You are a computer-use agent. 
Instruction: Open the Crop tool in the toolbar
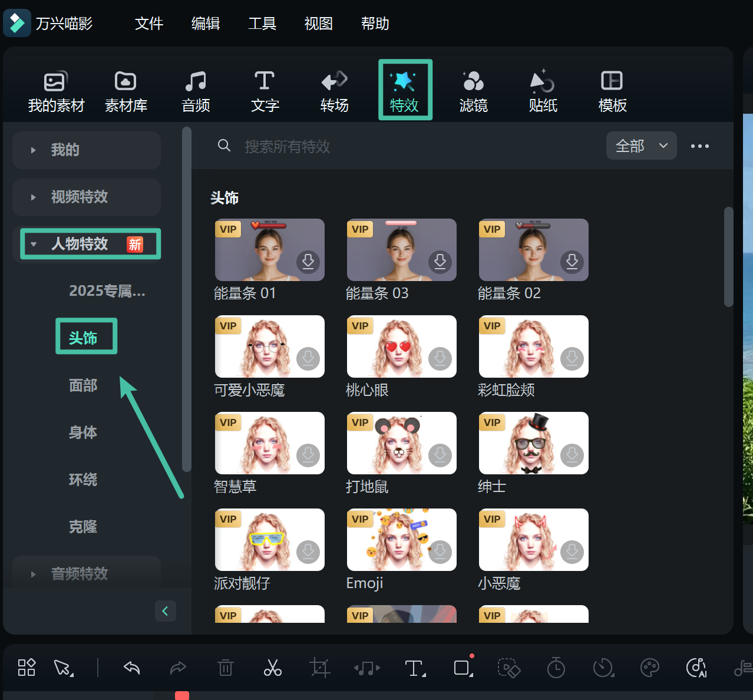tap(319, 668)
